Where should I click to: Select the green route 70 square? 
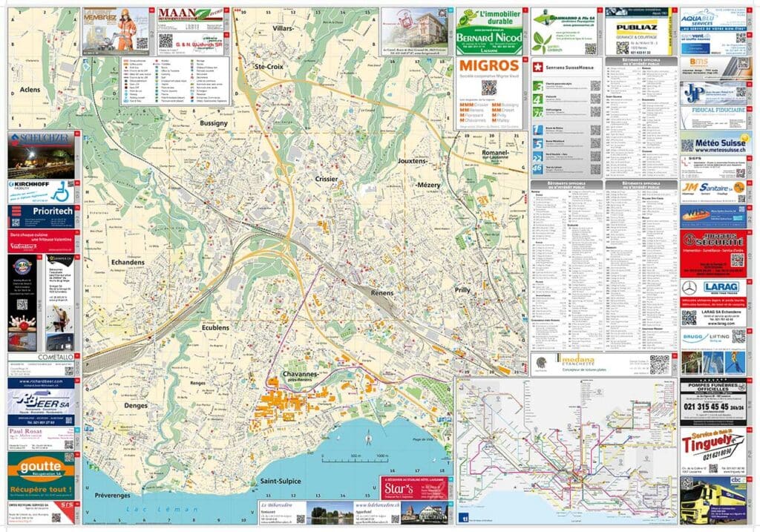(x=537, y=112)
